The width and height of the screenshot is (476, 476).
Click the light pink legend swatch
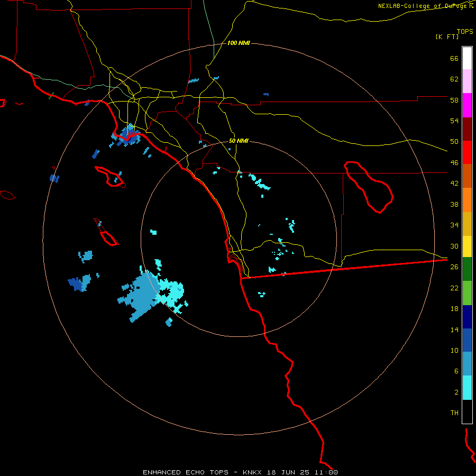pos(467,81)
